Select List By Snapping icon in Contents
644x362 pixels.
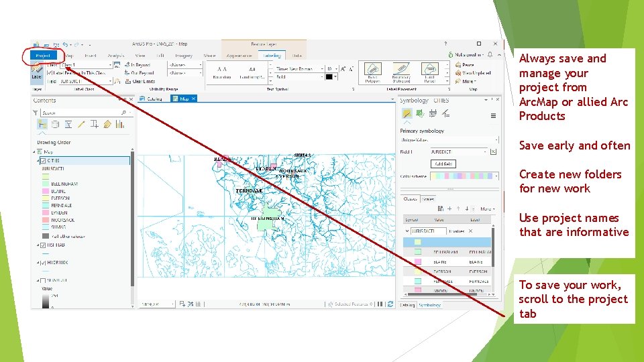[94, 125]
